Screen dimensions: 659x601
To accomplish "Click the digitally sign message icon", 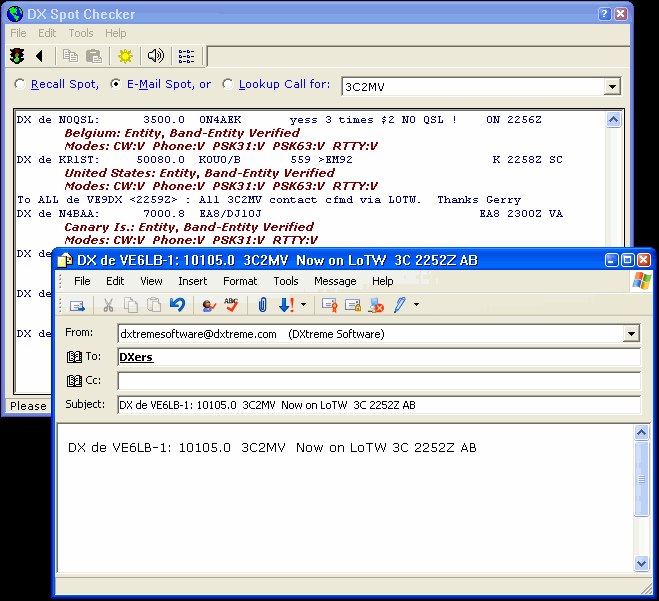I will point(330,305).
